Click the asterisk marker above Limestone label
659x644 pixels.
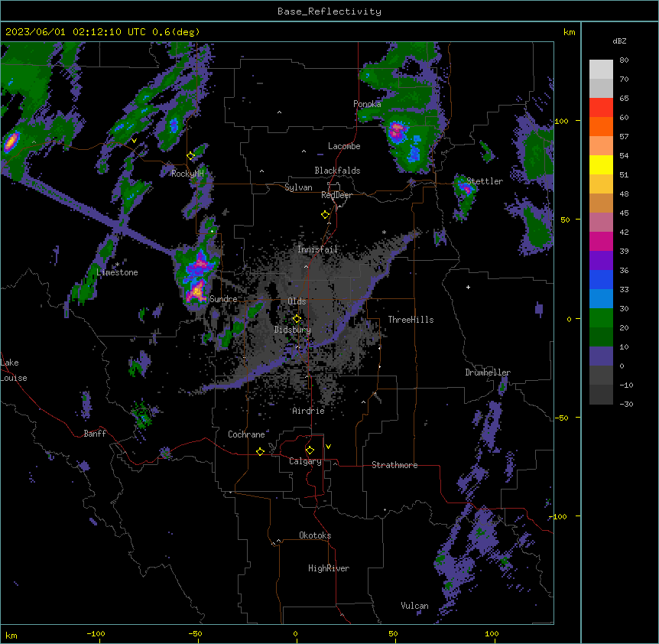tap(117, 265)
